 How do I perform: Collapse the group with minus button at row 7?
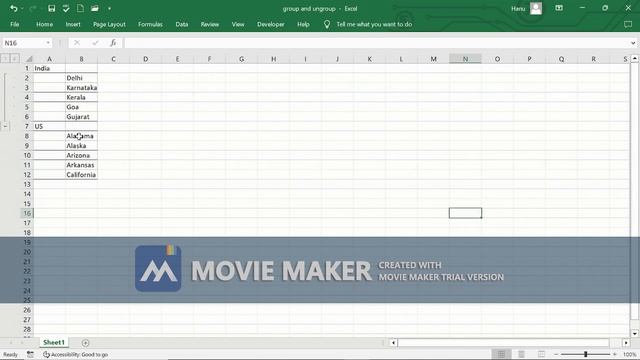[x=5, y=126]
